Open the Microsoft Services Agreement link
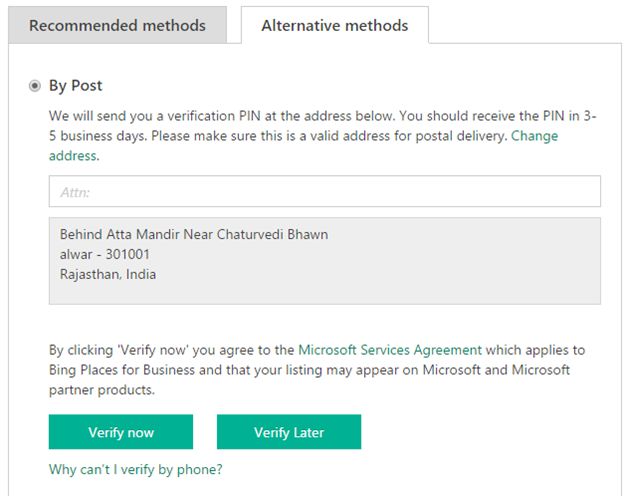Screen dimensions: 624x496 click(x=390, y=350)
